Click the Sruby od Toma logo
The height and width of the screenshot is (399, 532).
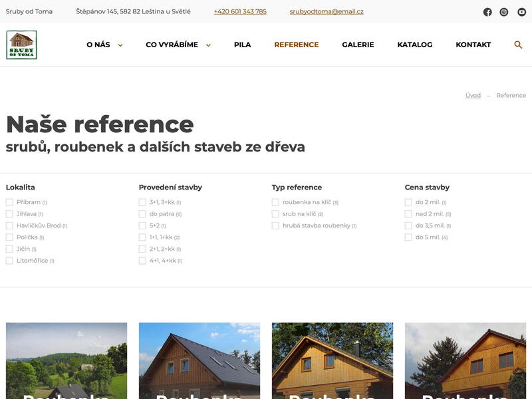click(21, 45)
